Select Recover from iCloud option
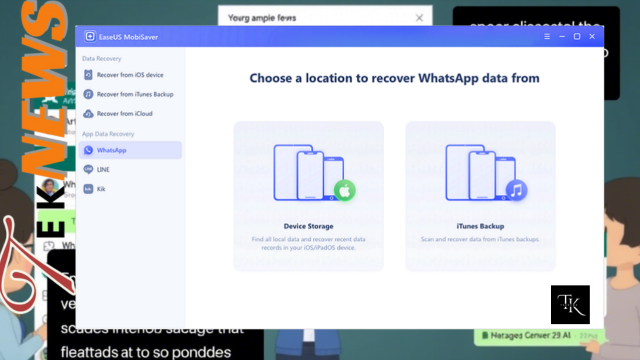The width and height of the screenshot is (640, 360). click(130, 113)
